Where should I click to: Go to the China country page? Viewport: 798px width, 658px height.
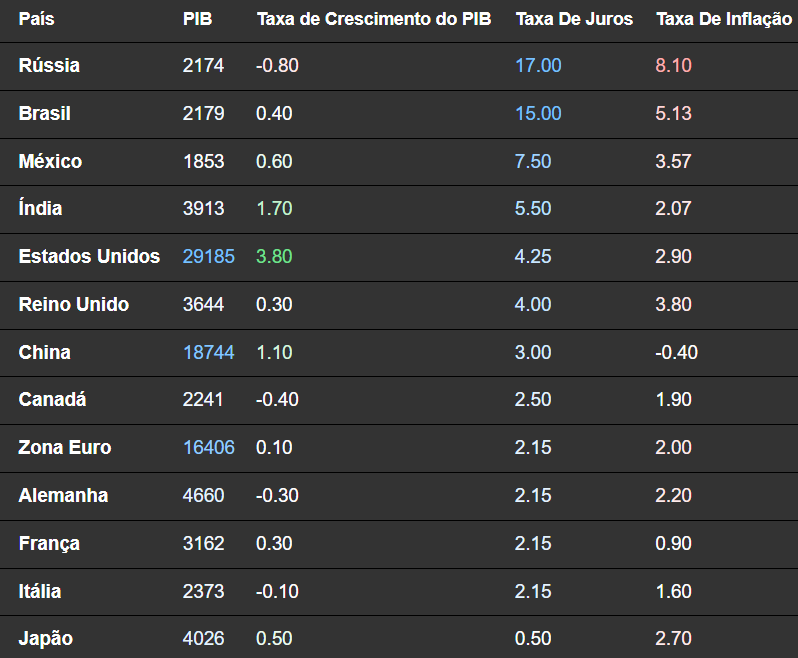pyautogui.click(x=44, y=353)
